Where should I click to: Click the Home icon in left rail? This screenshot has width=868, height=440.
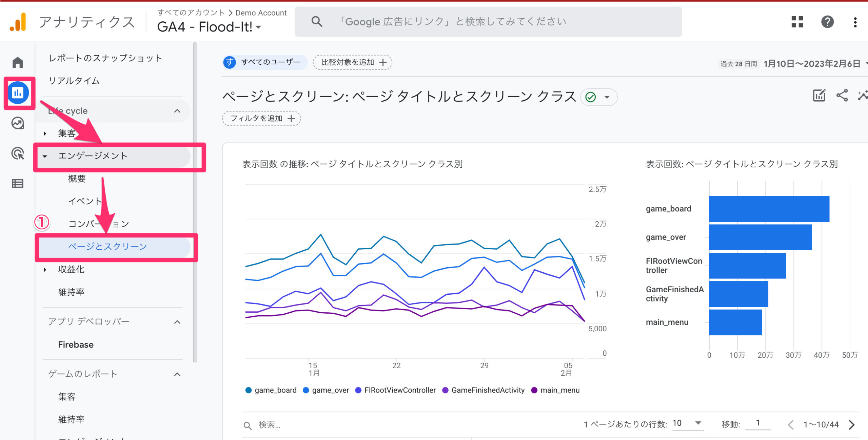point(18,63)
